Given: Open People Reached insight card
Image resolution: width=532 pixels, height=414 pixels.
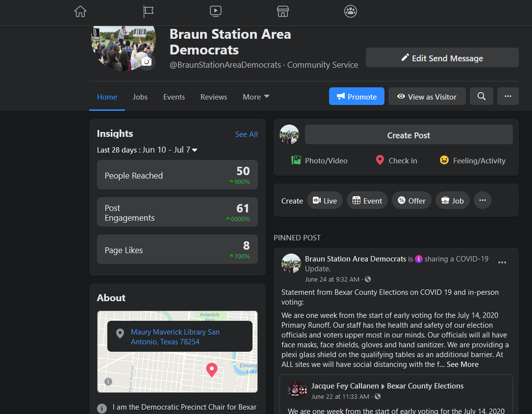Looking at the screenshot, I should [x=178, y=175].
